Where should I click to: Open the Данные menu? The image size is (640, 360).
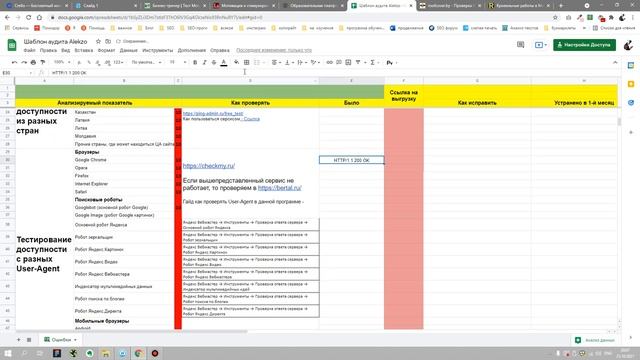pos(129,50)
